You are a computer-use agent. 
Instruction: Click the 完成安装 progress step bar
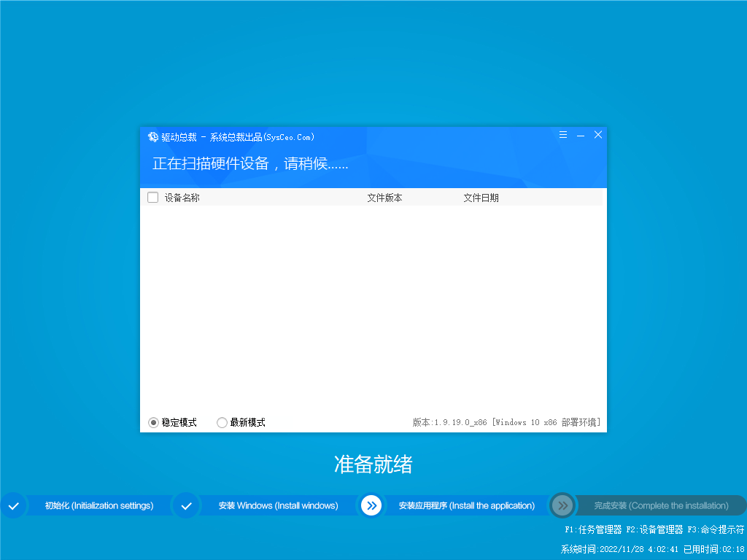(660, 505)
